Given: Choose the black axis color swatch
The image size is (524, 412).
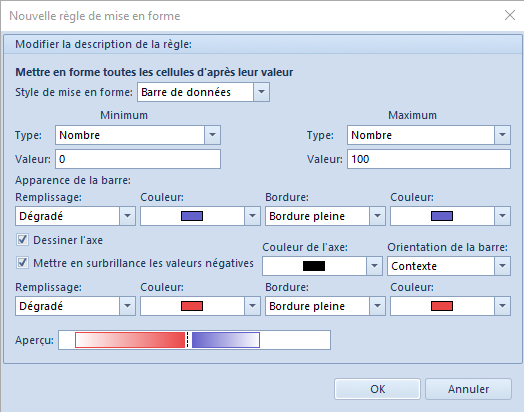Looking at the screenshot, I should pyautogui.click(x=314, y=266).
